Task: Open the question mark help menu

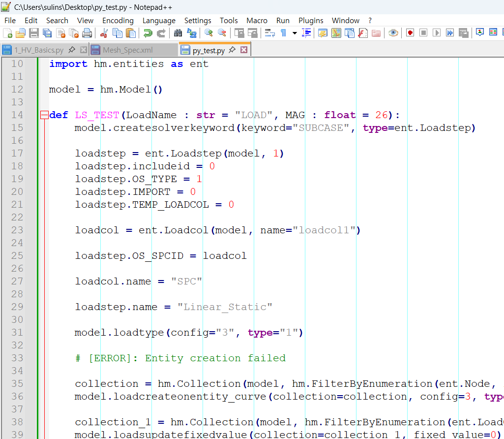Action: 370,21
